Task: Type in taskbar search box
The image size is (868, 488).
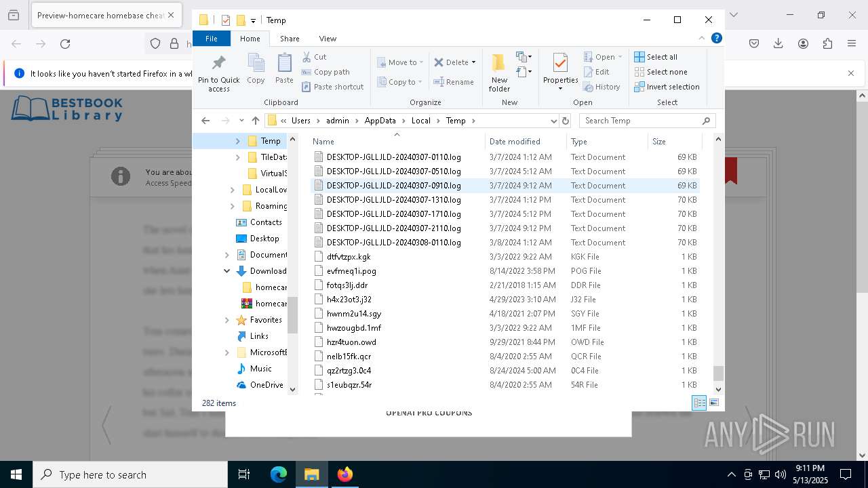Action: pos(130,474)
